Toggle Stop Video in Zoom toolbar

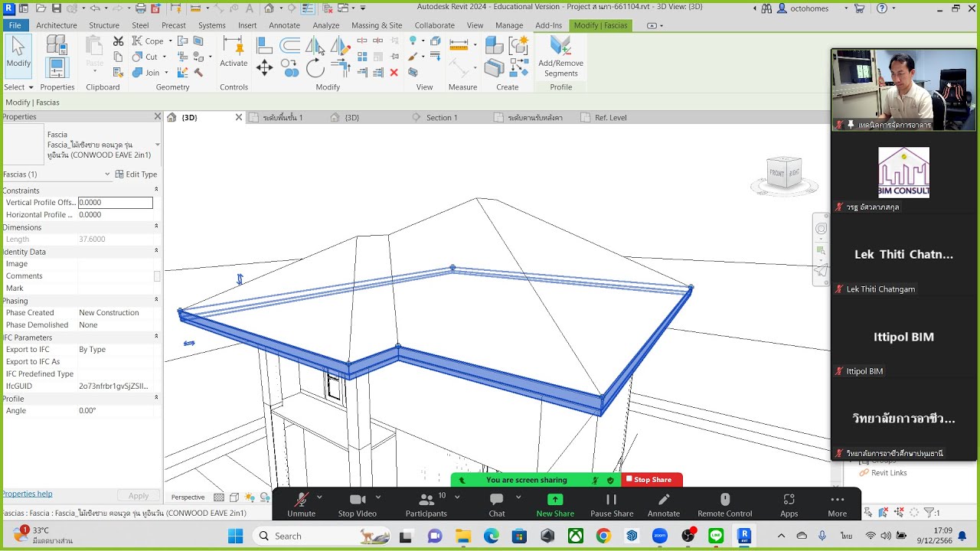click(x=357, y=504)
